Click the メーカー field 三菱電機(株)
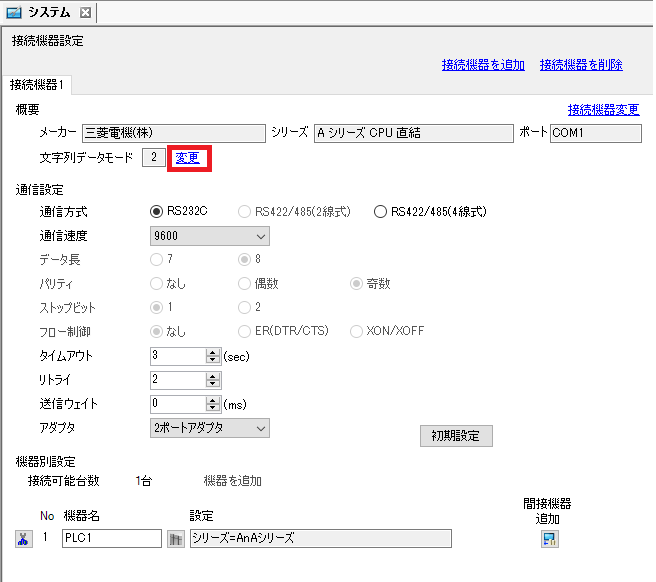The width and height of the screenshot is (656, 582). point(174,133)
